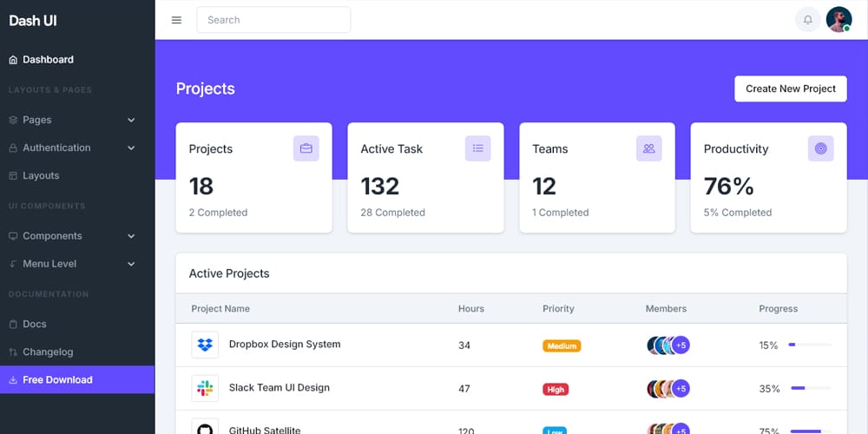Click the Search input field
Viewport: 868px width, 434px height.
coord(273,20)
